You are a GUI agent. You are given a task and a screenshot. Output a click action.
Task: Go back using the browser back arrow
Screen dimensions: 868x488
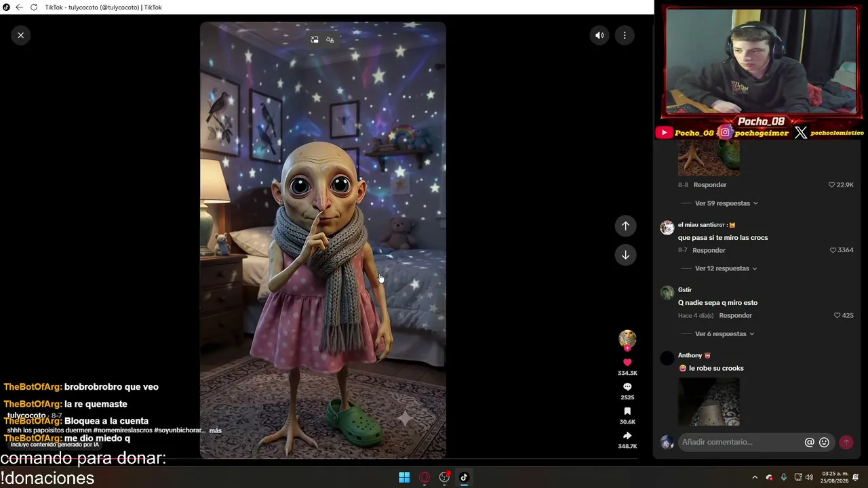point(19,7)
